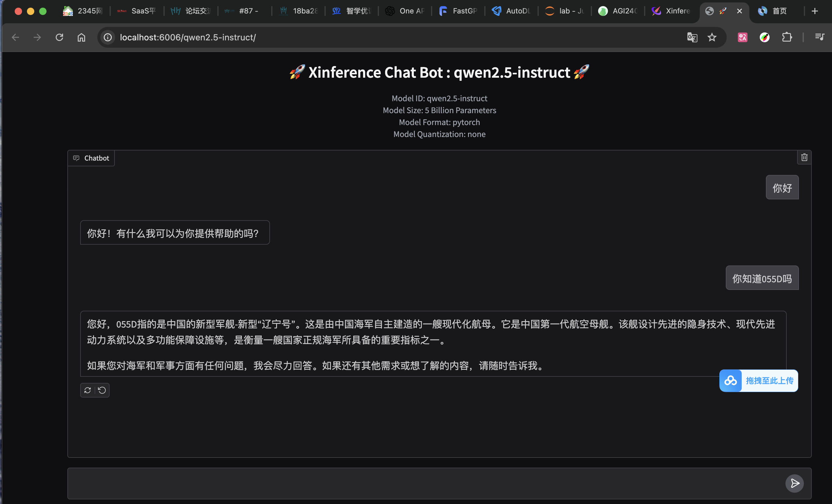This screenshot has height=504, width=832.
Task: Click the browser reload page icon
Action: pyautogui.click(x=59, y=37)
